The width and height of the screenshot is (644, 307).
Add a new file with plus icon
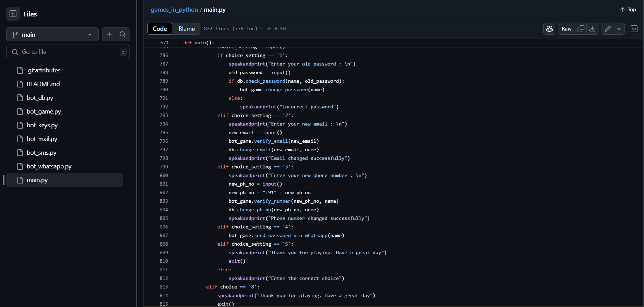click(x=109, y=34)
